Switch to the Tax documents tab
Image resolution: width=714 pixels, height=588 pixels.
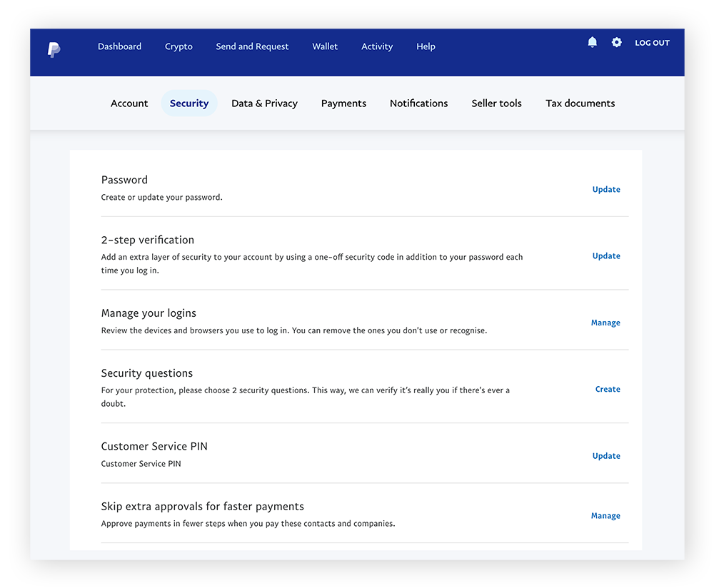coord(580,103)
